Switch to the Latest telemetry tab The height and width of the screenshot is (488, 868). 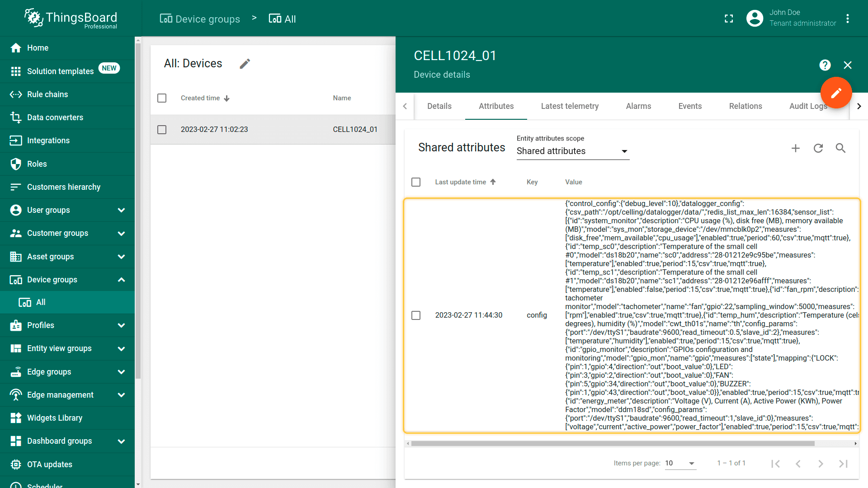point(570,106)
